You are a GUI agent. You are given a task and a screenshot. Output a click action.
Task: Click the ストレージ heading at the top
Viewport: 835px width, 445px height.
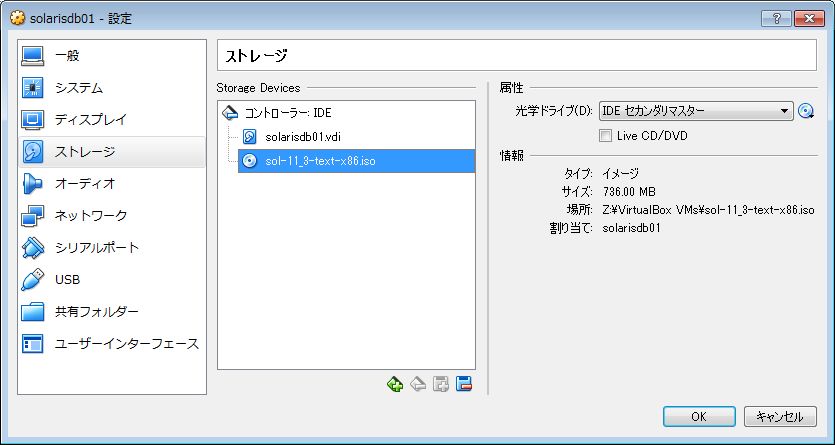256,55
